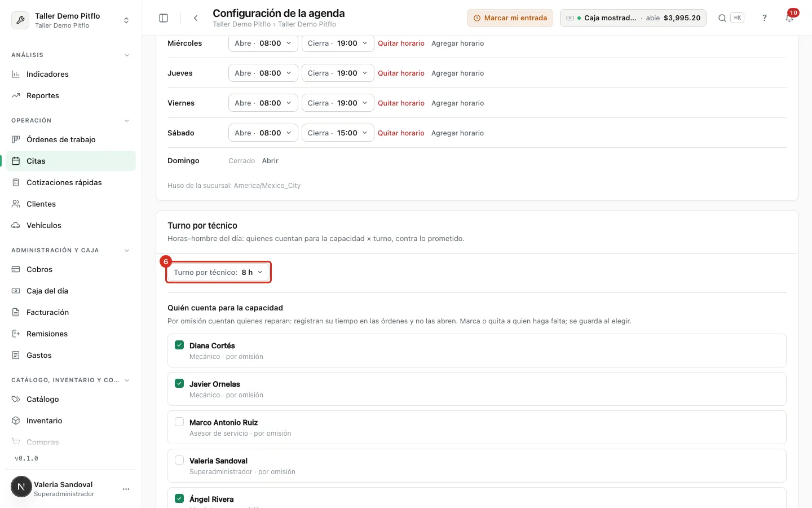Click the Clientes people icon
The height and width of the screenshot is (508, 812).
(x=16, y=204)
